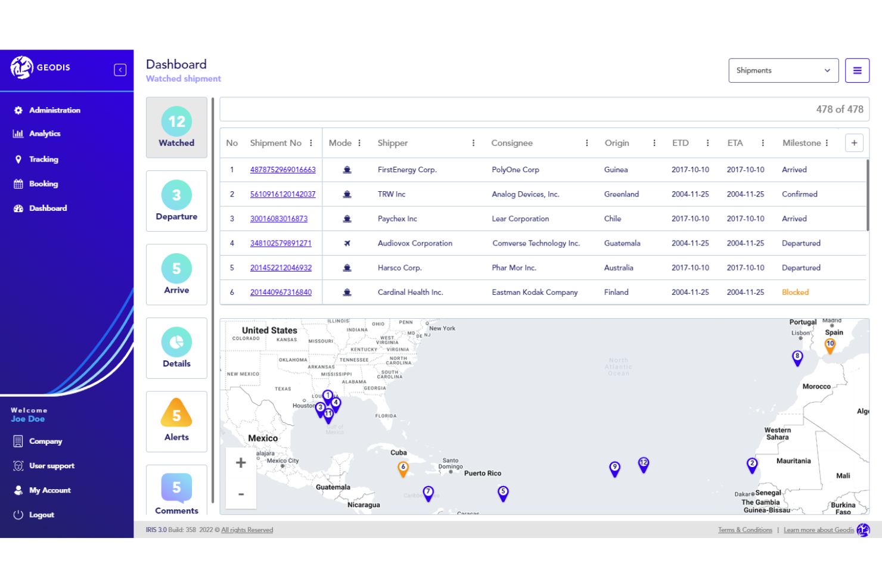The image size is (882, 588).
Task: Open shipment 348102579891271
Action: (x=281, y=243)
